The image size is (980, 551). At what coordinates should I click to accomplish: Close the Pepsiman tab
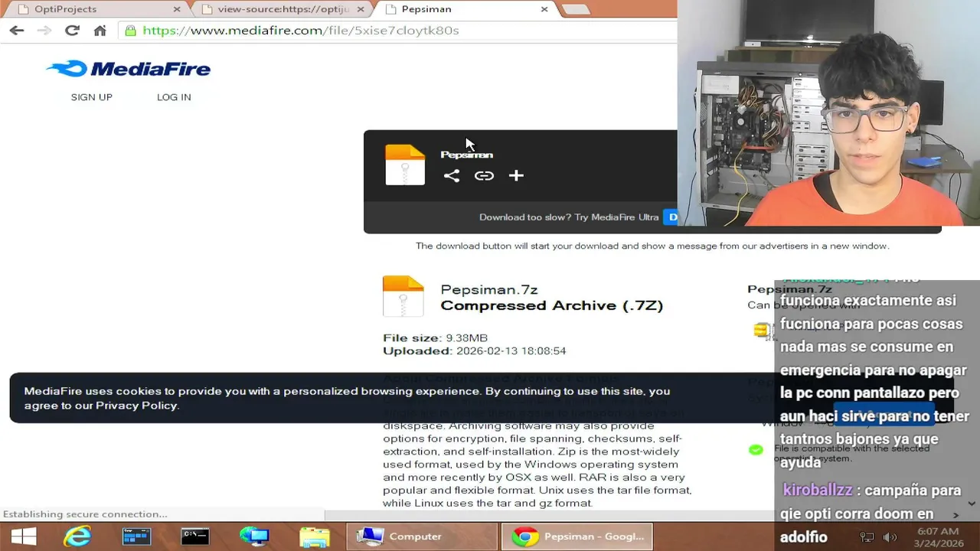pos(544,9)
